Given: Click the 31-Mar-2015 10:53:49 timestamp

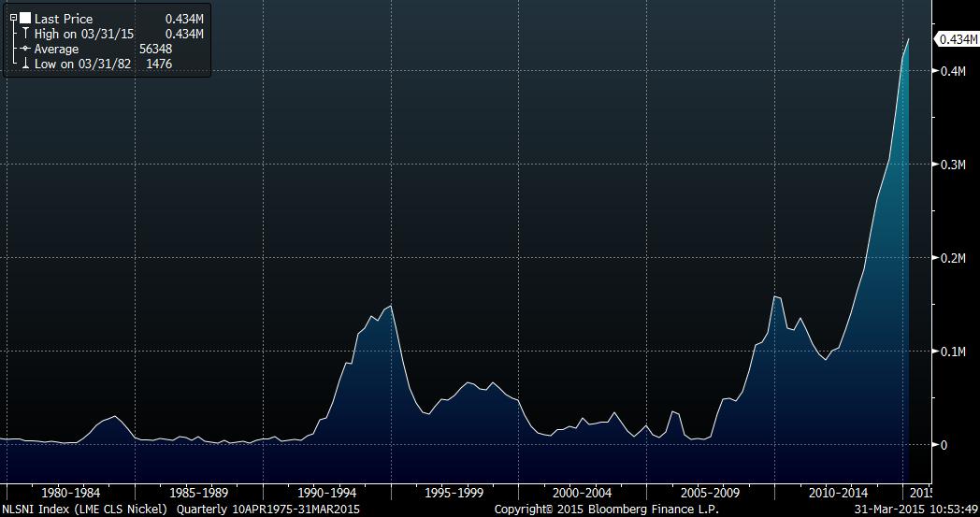Looking at the screenshot, I should [x=916, y=510].
